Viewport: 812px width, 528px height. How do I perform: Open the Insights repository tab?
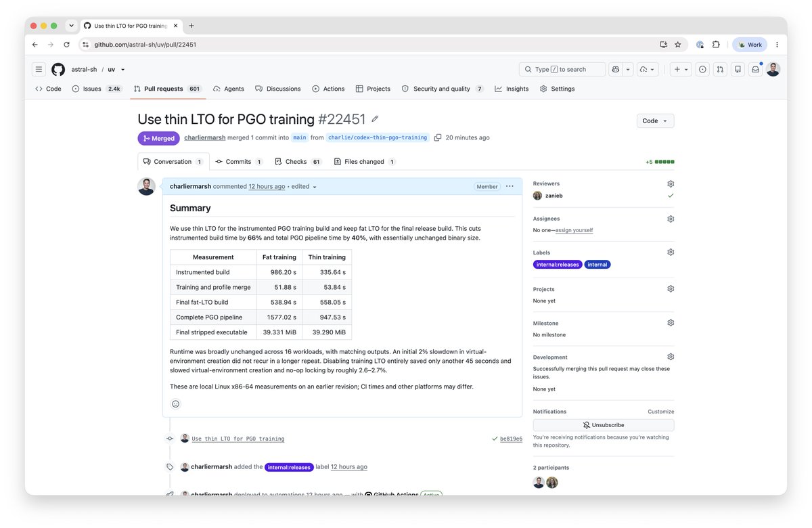point(512,89)
